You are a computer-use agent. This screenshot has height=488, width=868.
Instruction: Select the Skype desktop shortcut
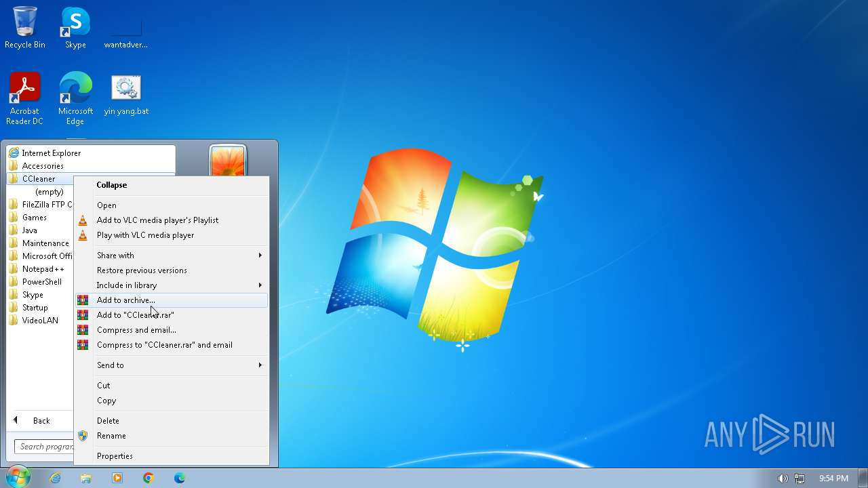click(75, 28)
